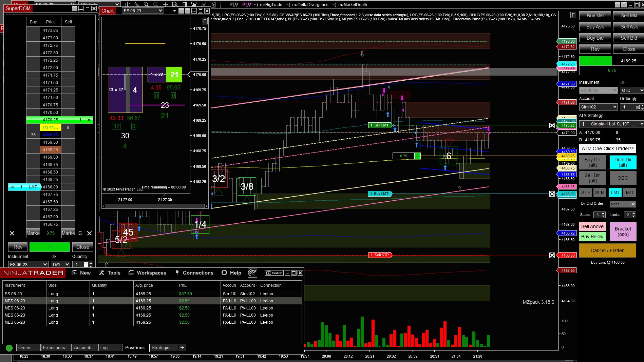This screenshot has height=362, width=644.
Task: Click the purple PLV toolbar item
Action: pyautogui.click(x=247, y=4)
